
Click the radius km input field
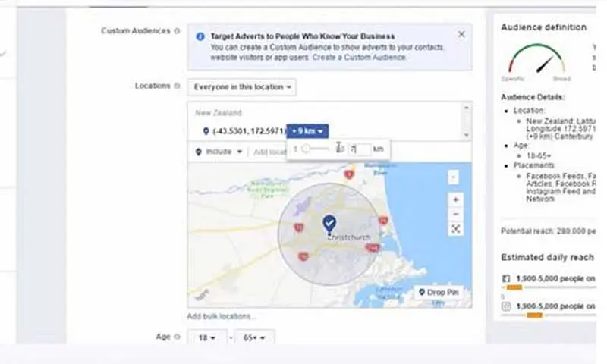pyautogui.click(x=358, y=149)
